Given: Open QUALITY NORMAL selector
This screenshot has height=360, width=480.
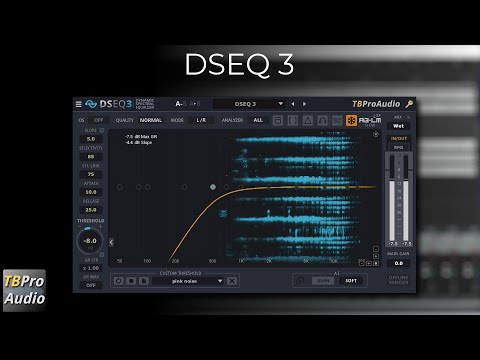Looking at the screenshot, I should (x=151, y=120).
